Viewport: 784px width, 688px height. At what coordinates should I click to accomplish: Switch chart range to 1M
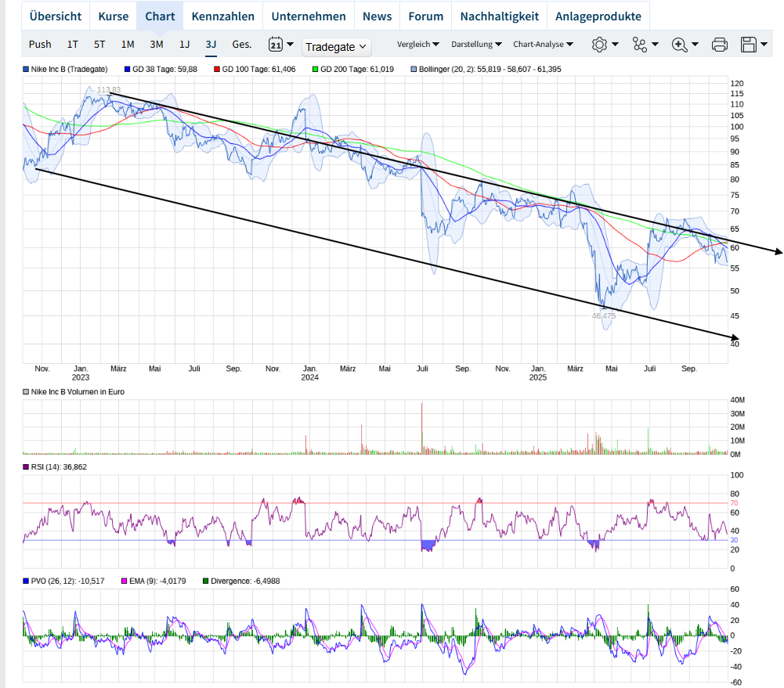click(128, 45)
